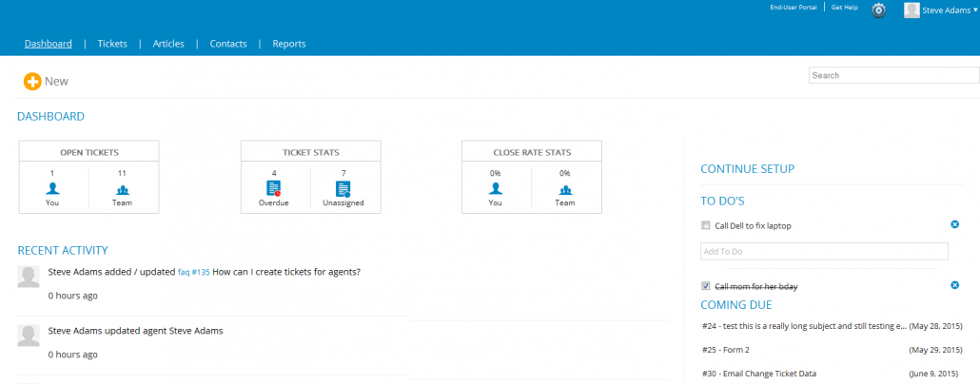Click into the Search field

click(x=894, y=75)
